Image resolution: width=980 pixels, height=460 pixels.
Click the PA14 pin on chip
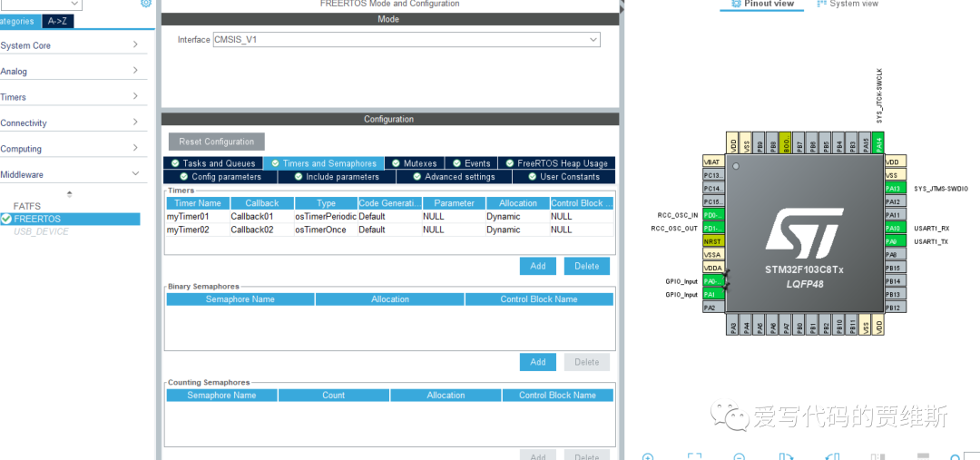(x=878, y=143)
